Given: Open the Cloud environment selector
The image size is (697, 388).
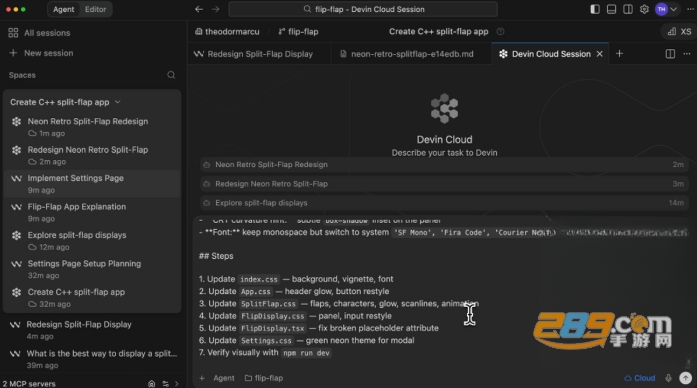Looking at the screenshot, I should tap(640, 378).
